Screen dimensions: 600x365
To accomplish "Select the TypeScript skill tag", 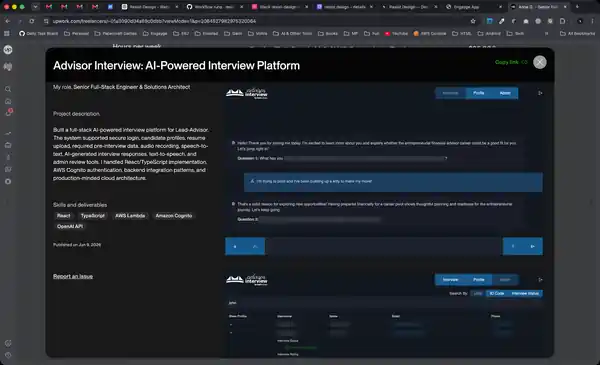I will tap(93, 216).
